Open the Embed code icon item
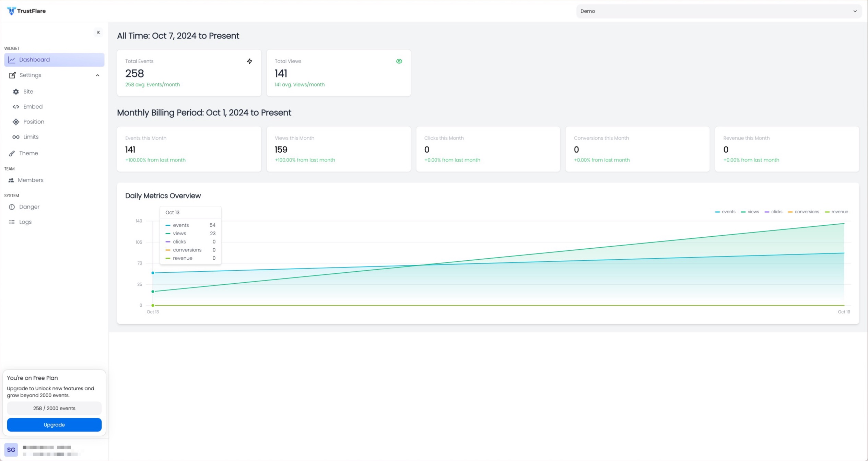The width and height of the screenshot is (868, 461). (x=16, y=107)
